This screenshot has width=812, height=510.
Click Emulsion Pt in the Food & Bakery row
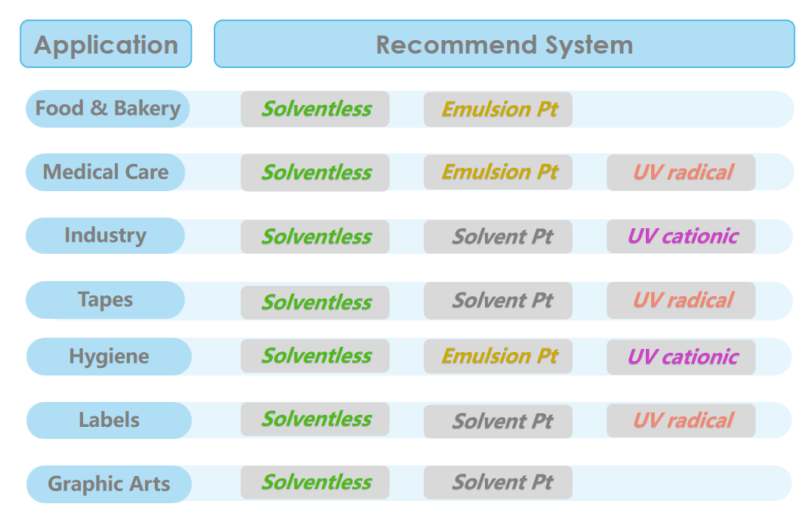[498, 110]
